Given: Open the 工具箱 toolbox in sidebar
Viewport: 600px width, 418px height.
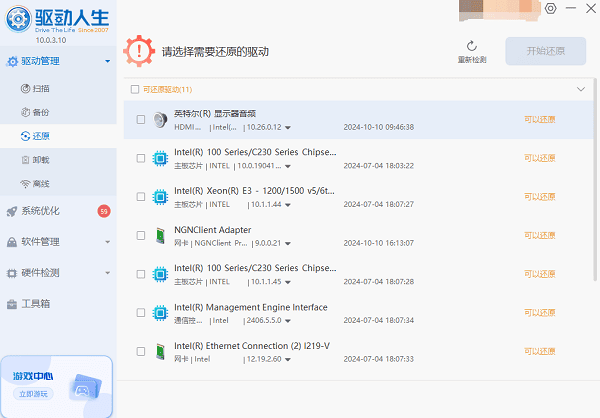Looking at the screenshot, I should [36, 303].
